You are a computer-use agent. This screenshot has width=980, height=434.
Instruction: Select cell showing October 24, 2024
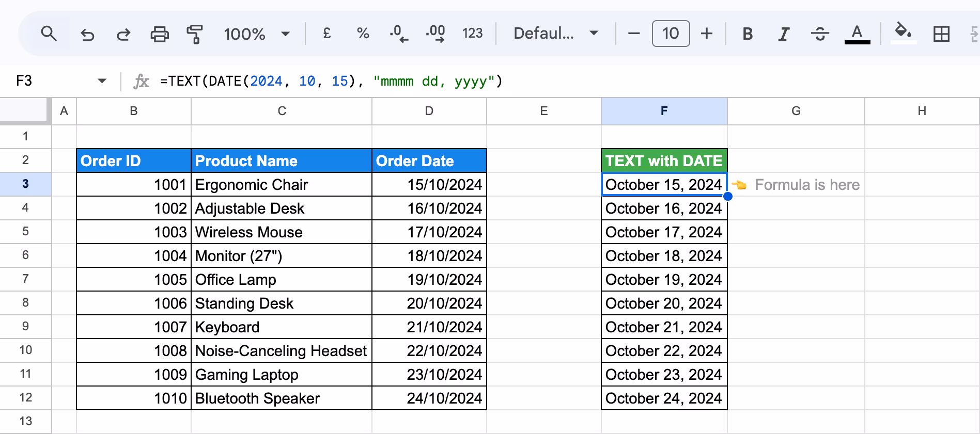click(x=664, y=398)
